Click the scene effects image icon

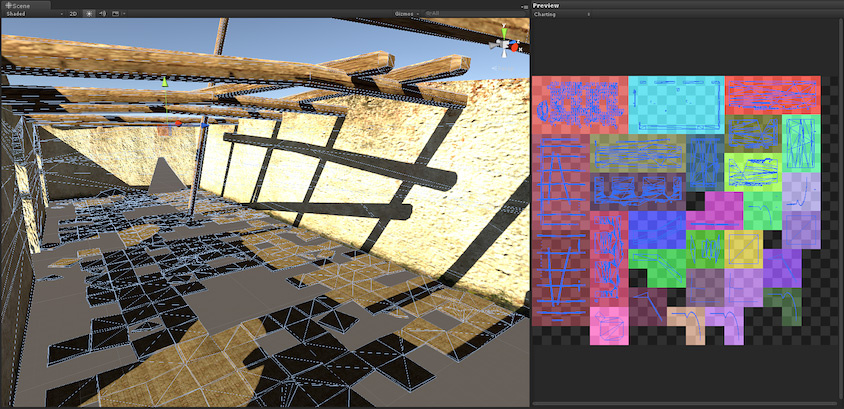[115, 14]
